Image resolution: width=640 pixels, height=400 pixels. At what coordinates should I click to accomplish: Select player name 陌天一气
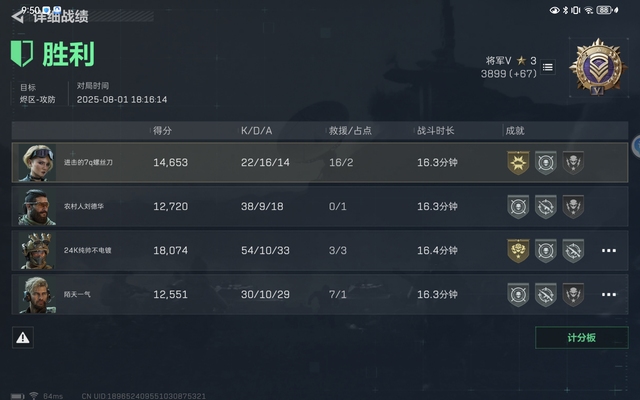pos(77,294)
